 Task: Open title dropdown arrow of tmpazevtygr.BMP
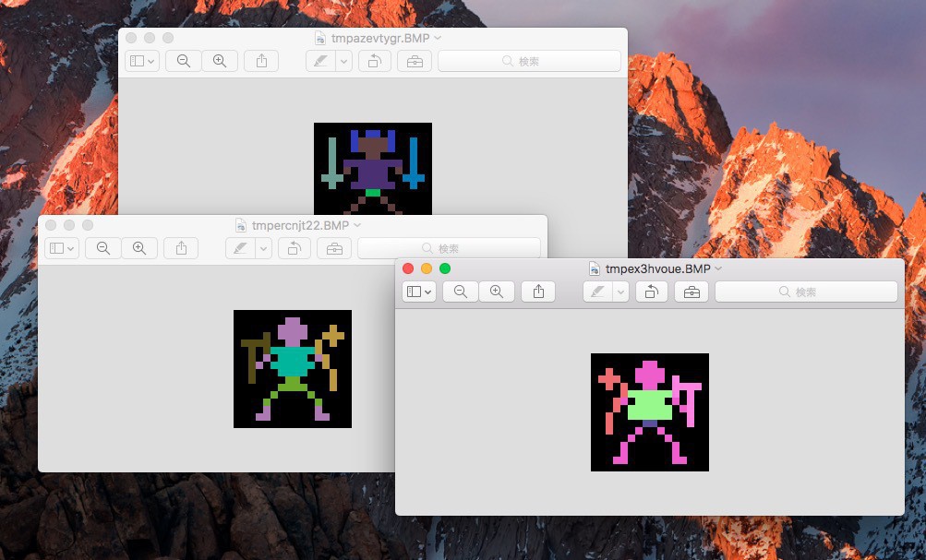tap(438, 38)
